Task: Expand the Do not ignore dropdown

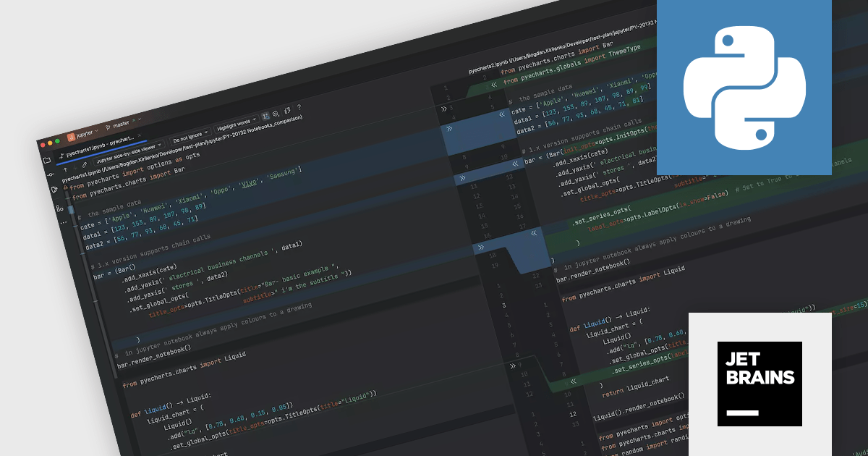Action: [x=190, y=137]
